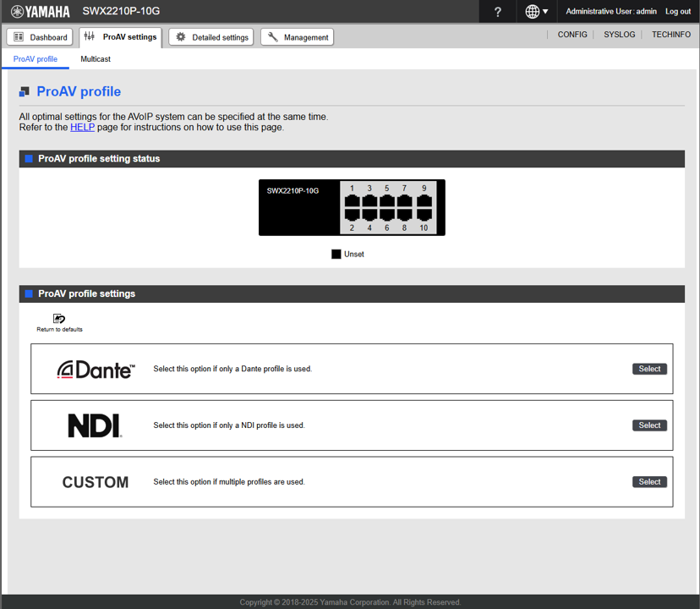This screenshot has width=700, height=609.
Task: Click the Detailed settings gear icon
Action: pyautogui.click(x=180, y=36)
